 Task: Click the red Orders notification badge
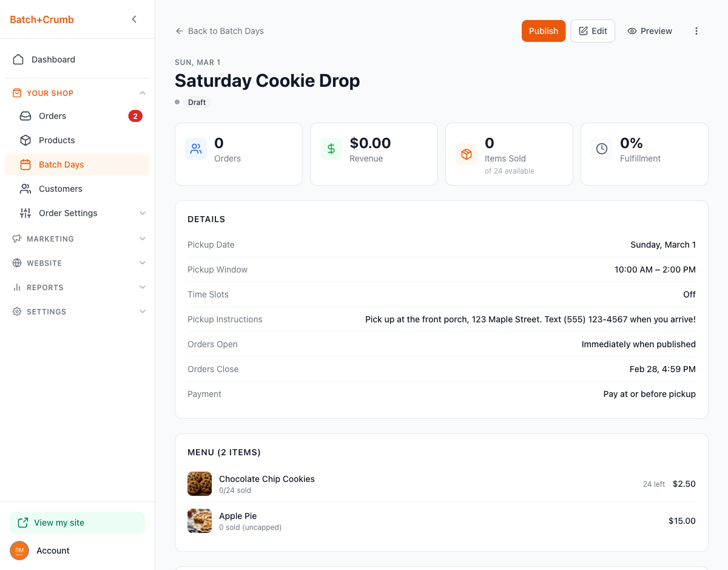[135, 116]
